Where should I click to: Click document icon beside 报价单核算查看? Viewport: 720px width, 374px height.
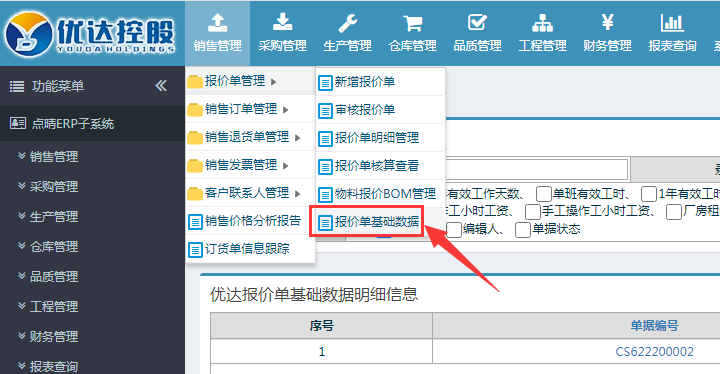[x=325, y=167]
